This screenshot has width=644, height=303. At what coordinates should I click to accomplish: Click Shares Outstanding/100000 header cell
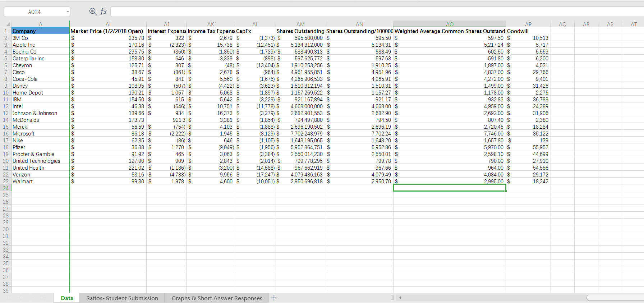pos(359,31)
